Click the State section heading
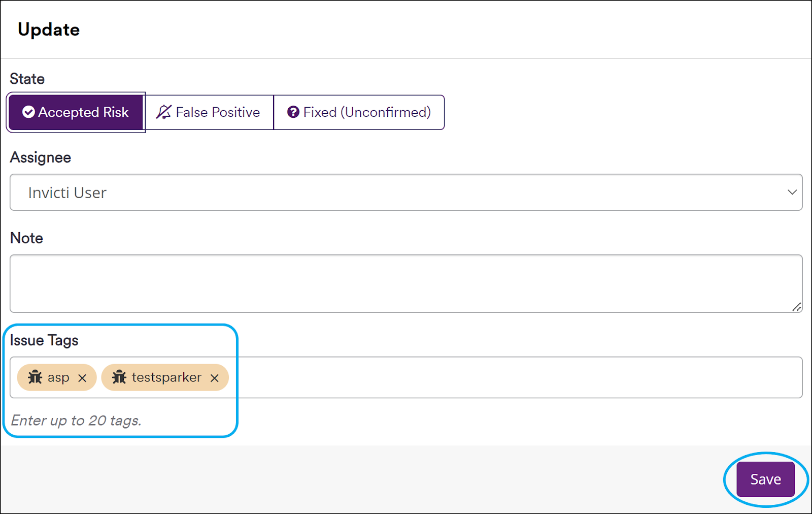 [26, 79]
